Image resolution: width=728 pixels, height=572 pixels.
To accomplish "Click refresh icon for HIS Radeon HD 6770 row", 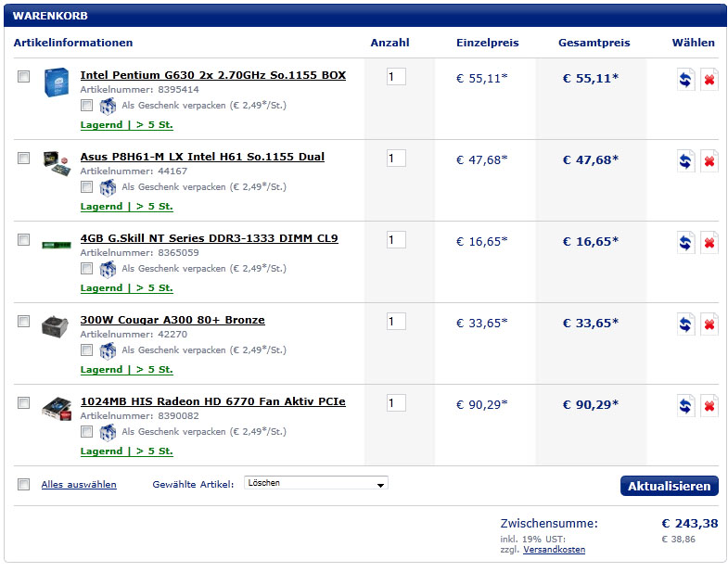I will coord(685,406).
